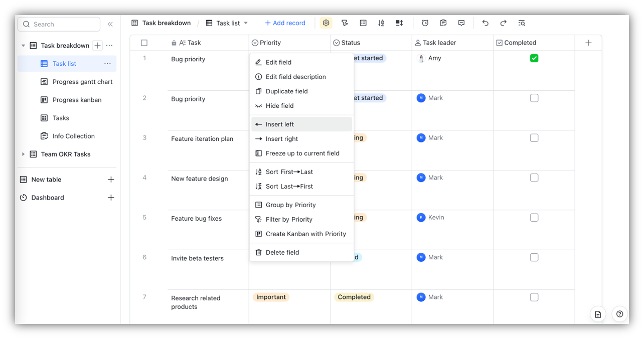Expand the Team OKR Tasks table
Image resolution: width=644 pixels, height=339 pixels.
coord(23,154)
